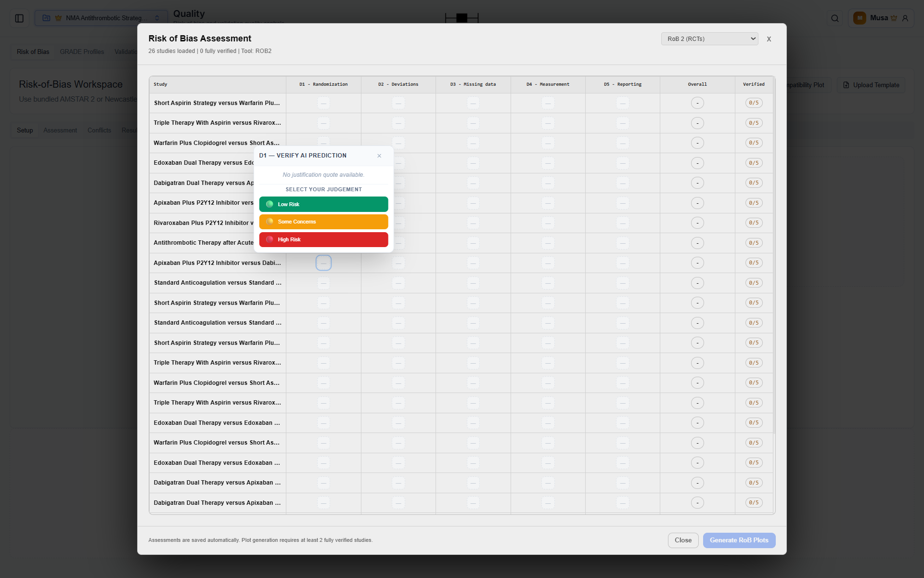This screenshot has height=578, width=924.
Task: Click 0/5 badge in last Dabigatran row
Action: pos(754,503)
